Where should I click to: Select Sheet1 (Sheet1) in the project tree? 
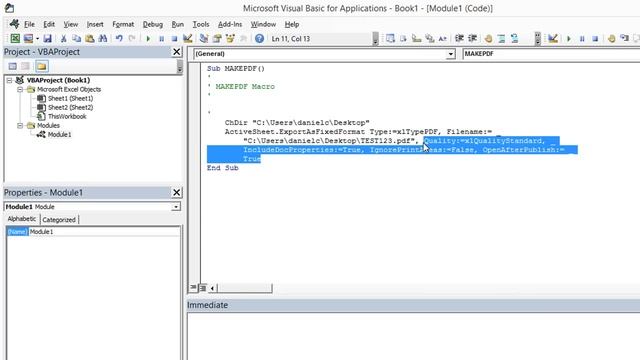coord(70,98)
